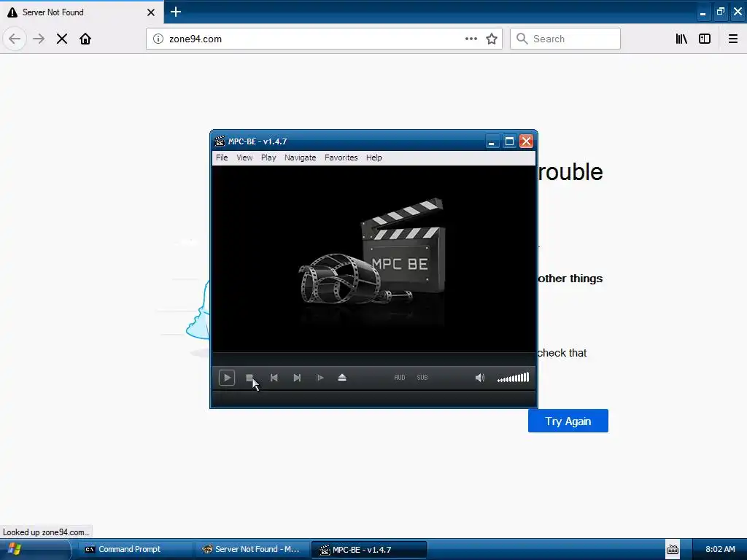Close the Server Not Found tab
Screen dimensions: 747x560
pyautogui.click(x=151, y=12)
